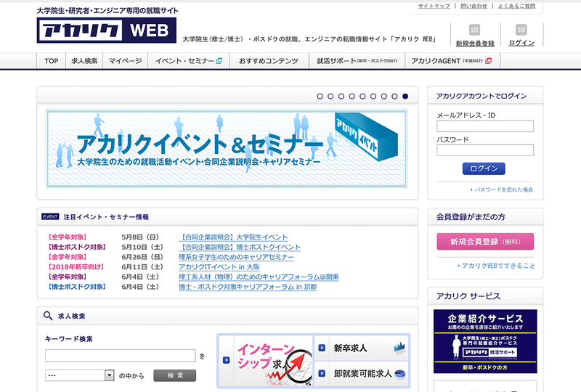The image size is (581, 392).
Task: Click the 企業紹介サービス banner
Action: [485, 341]
